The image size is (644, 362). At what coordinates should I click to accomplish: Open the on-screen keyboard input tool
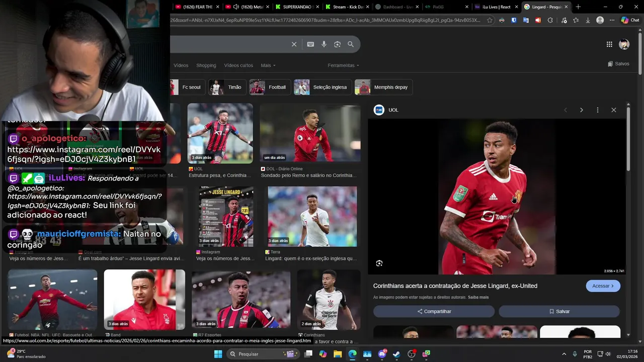(x=310, y=44)
